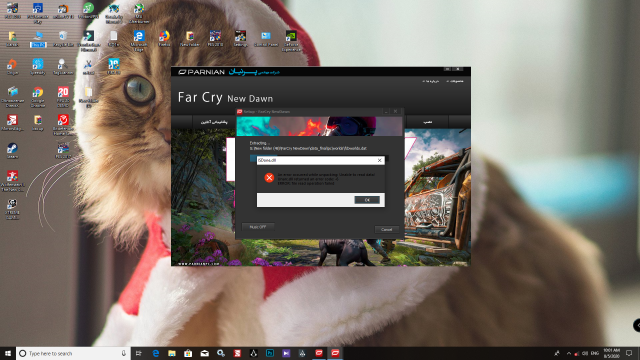Open the taskbar clock and date
Screen dimensions: 640x360
[611, 353]
